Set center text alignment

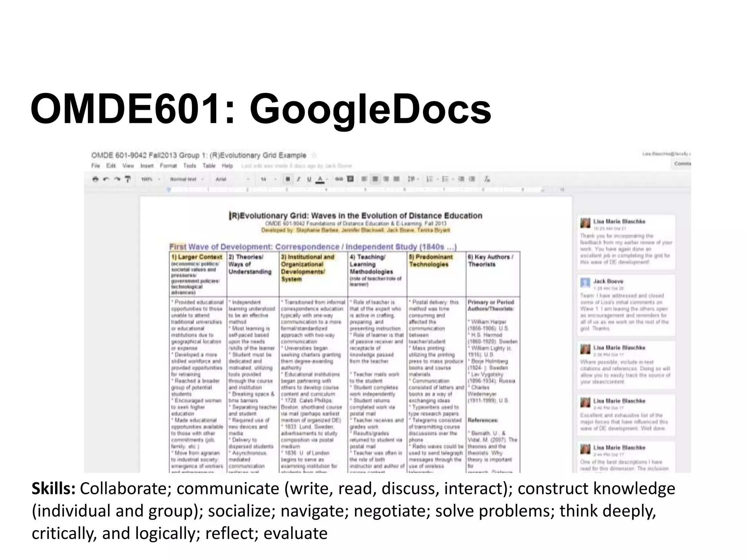(375, 179)
